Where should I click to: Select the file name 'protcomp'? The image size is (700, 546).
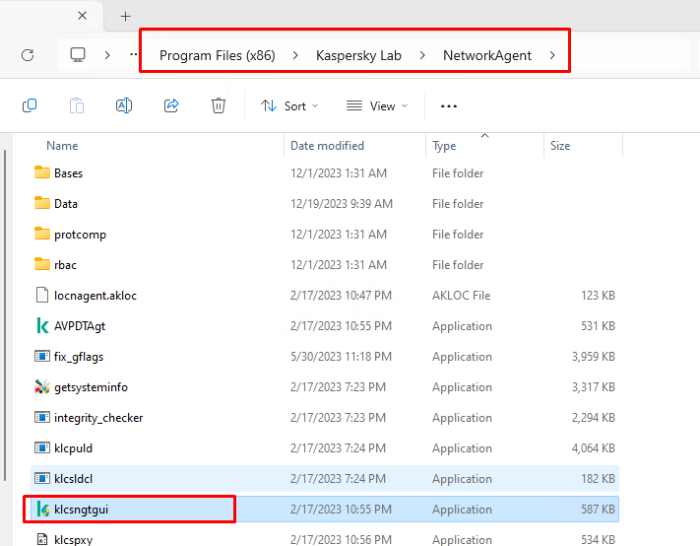pyautogui.click(x=80, y=235)
